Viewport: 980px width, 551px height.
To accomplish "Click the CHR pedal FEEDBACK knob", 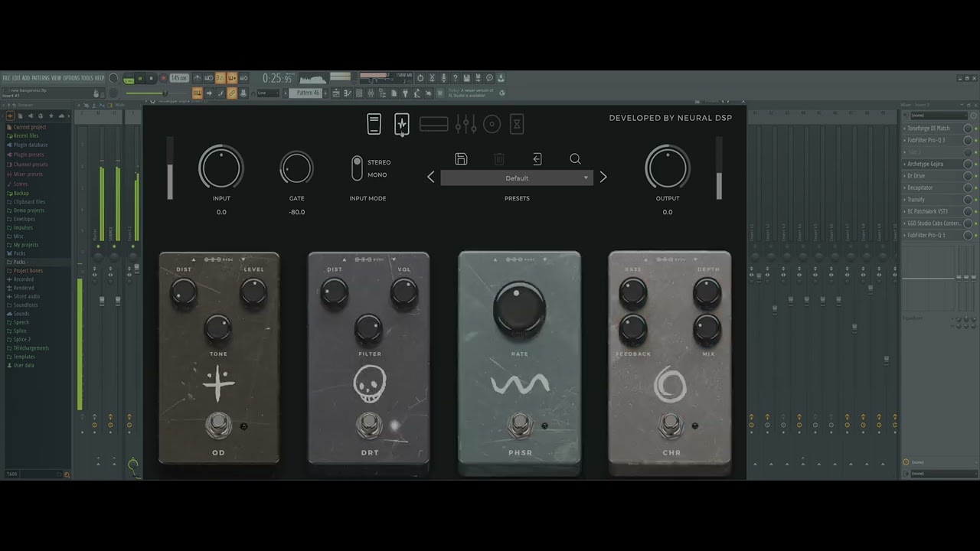I will tap(633, 330).
